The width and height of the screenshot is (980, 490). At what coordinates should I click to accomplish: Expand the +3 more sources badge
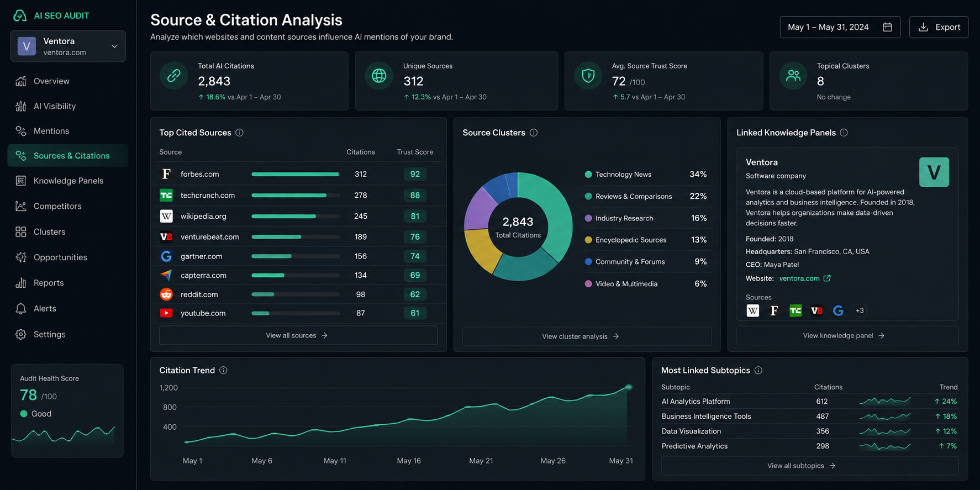(x=860, y=310)
